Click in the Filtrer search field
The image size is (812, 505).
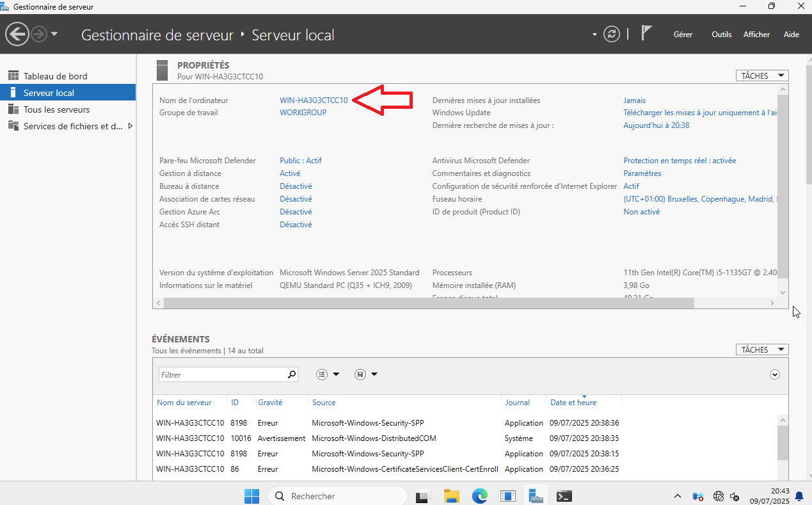click(x=221, y=374)
